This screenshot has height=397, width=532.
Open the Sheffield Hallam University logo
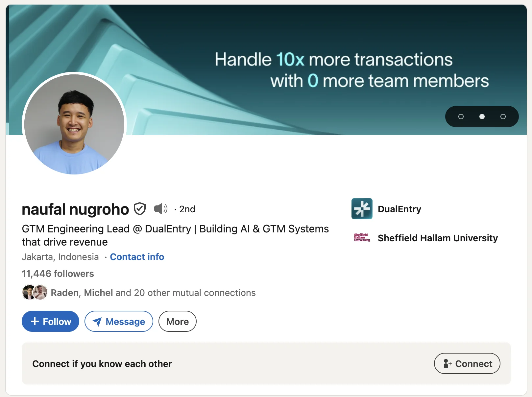[362, 238]
